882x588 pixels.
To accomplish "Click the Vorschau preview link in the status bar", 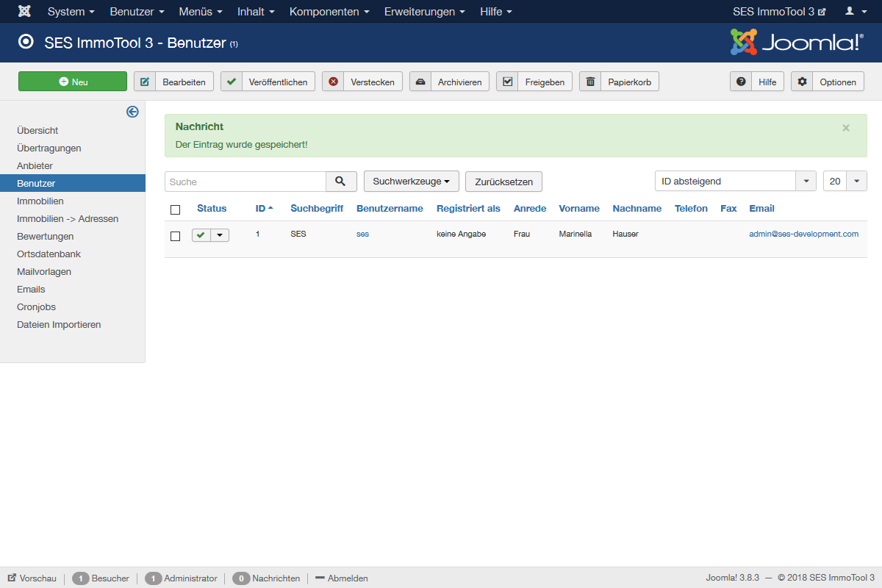I will click(x=32, y=578).
